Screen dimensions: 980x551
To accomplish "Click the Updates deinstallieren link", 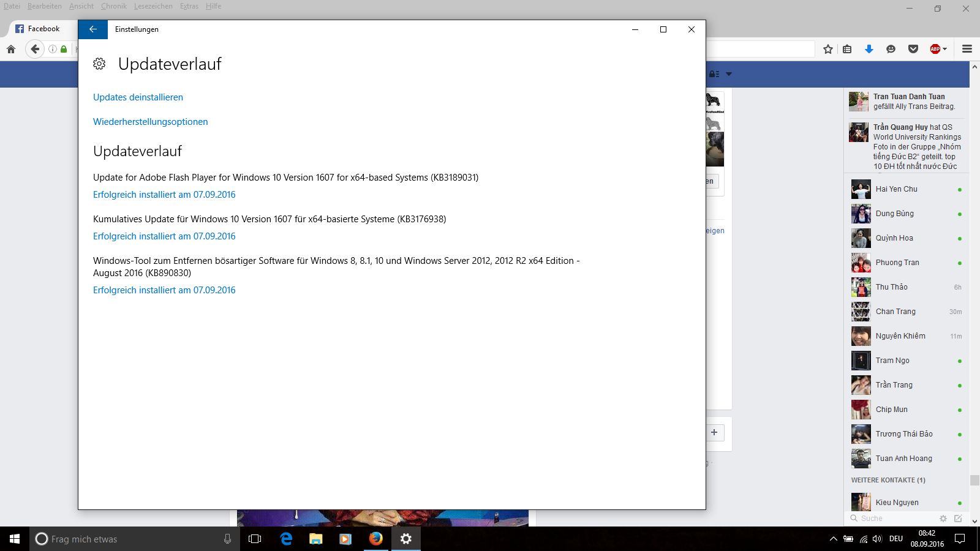I will point(138,97).
